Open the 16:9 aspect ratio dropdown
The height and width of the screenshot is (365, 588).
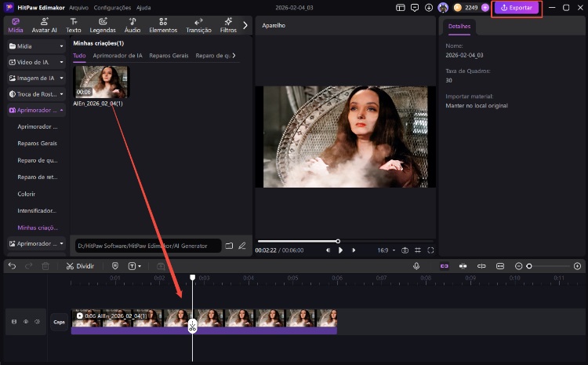(x=387, y=250)
